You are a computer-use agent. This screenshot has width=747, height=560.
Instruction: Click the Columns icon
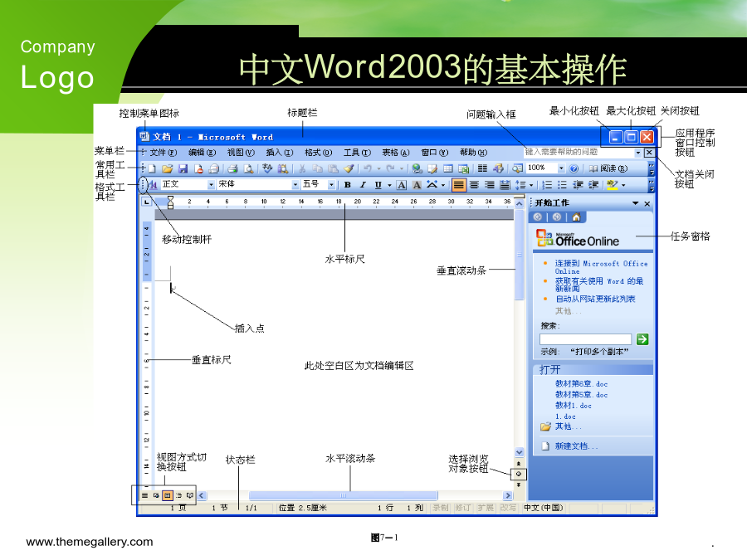(x=482, y=168)
